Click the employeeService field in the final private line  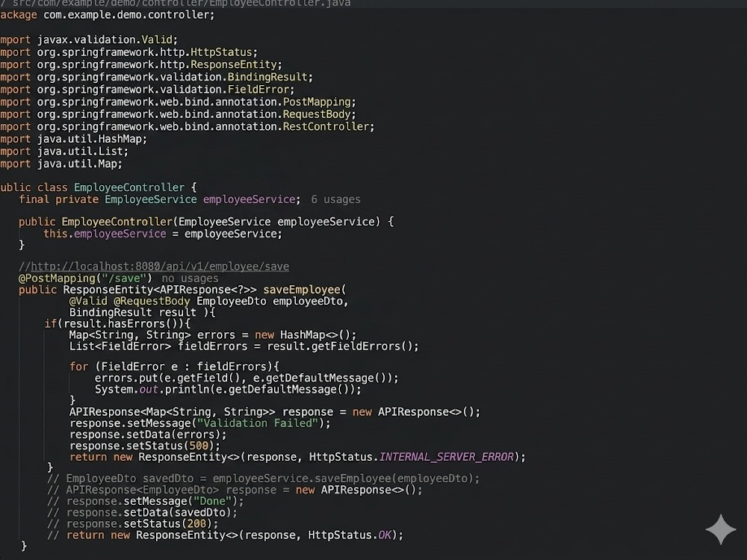[249, 199]
